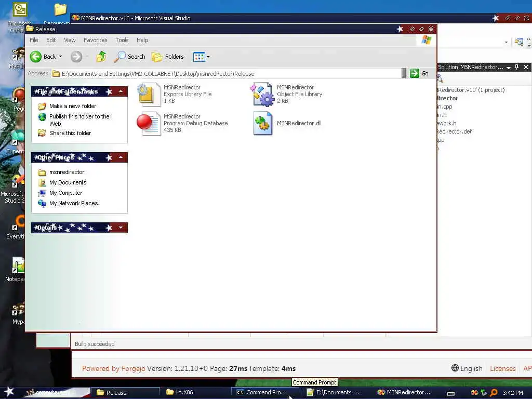This screenshot has height=399, width=532.
Task: Select the MSNRedirector Object File Library icon
Action: point(262,95)
